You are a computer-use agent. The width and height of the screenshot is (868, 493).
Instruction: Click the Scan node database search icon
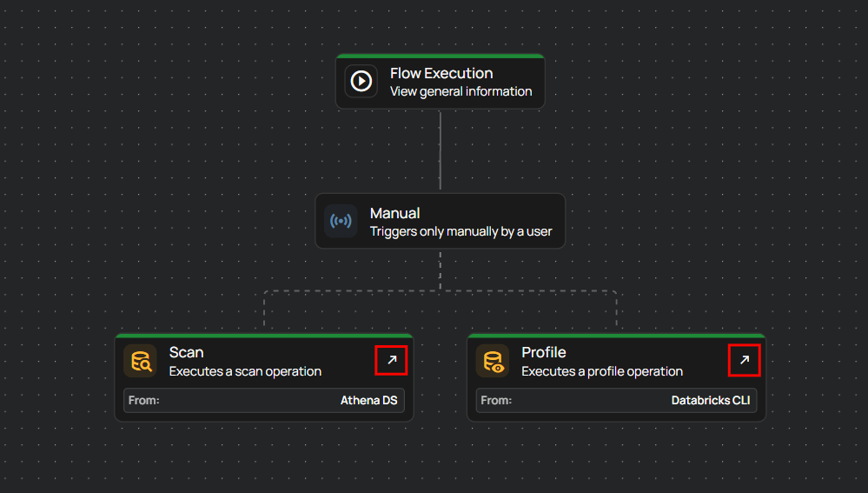140,361
